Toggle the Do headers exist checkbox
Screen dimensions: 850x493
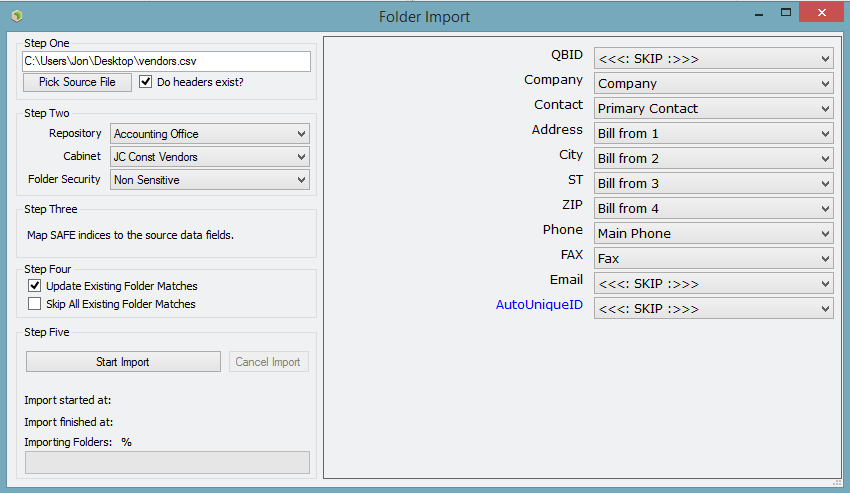click(145, 82)
